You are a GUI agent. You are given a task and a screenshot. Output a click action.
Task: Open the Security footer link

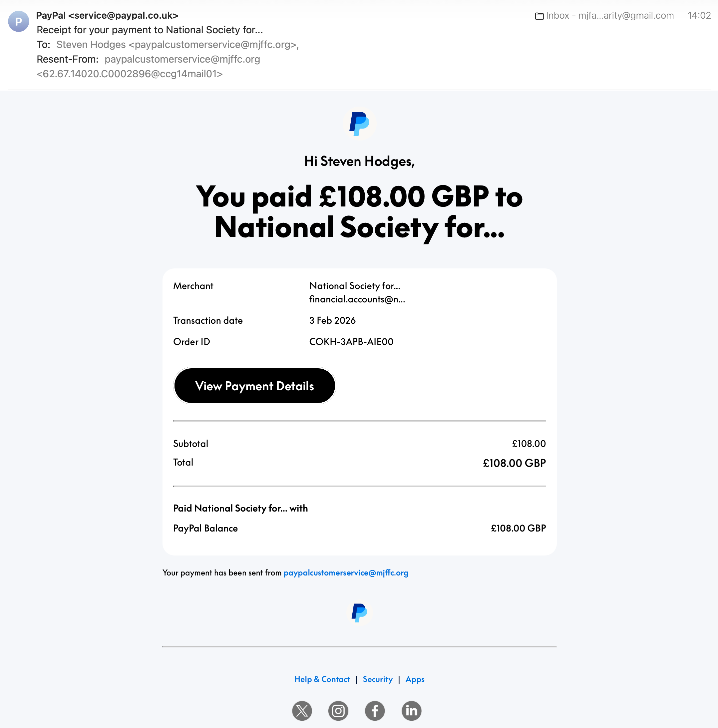click(x=377, y=679)
